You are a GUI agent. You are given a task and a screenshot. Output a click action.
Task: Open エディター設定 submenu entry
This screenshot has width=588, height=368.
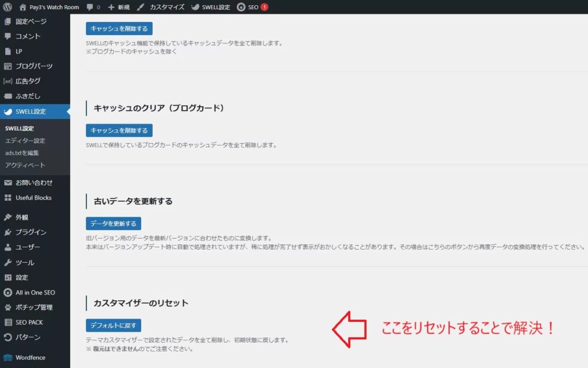pos(25,140)
